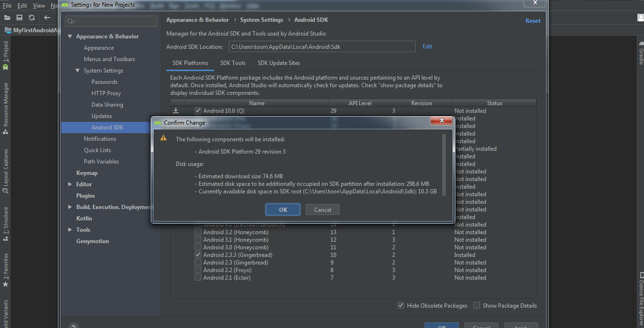
Task: Click the Android SDK Location field
Action: click(x=322, y=46)
